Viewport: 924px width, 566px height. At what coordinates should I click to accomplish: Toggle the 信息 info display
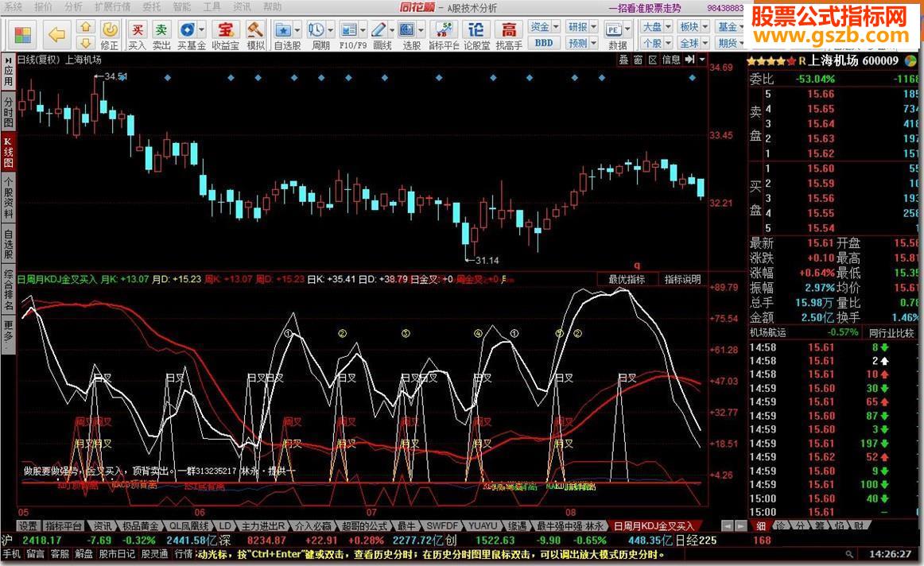(672, 60)
